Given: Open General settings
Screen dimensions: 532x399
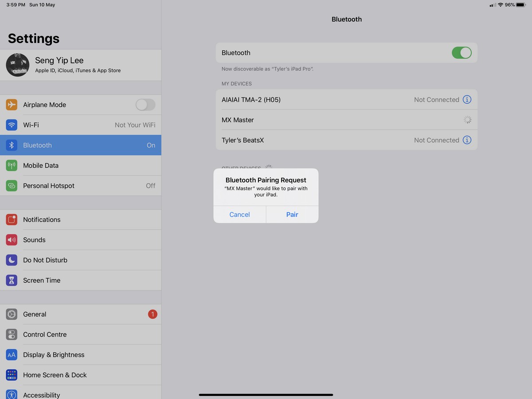Looking at the screenshot, I should 81,314.
